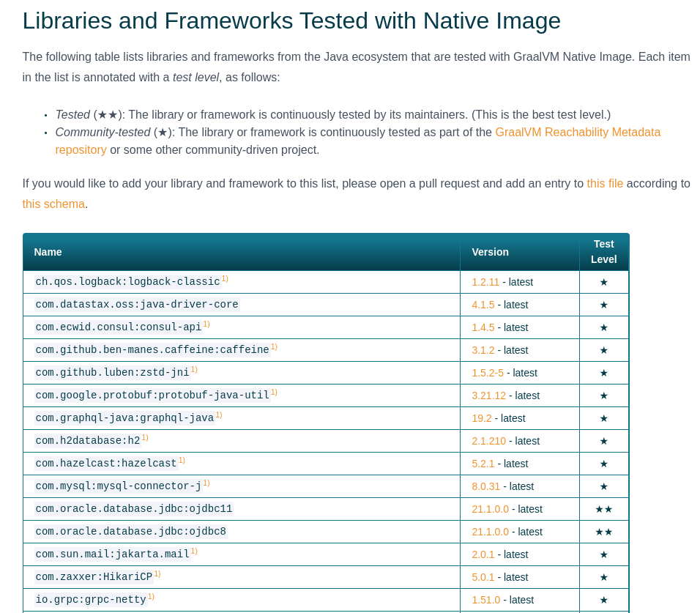Select com.google.protobuf:protobuf-java-util name cell

[x=242, y=395]
